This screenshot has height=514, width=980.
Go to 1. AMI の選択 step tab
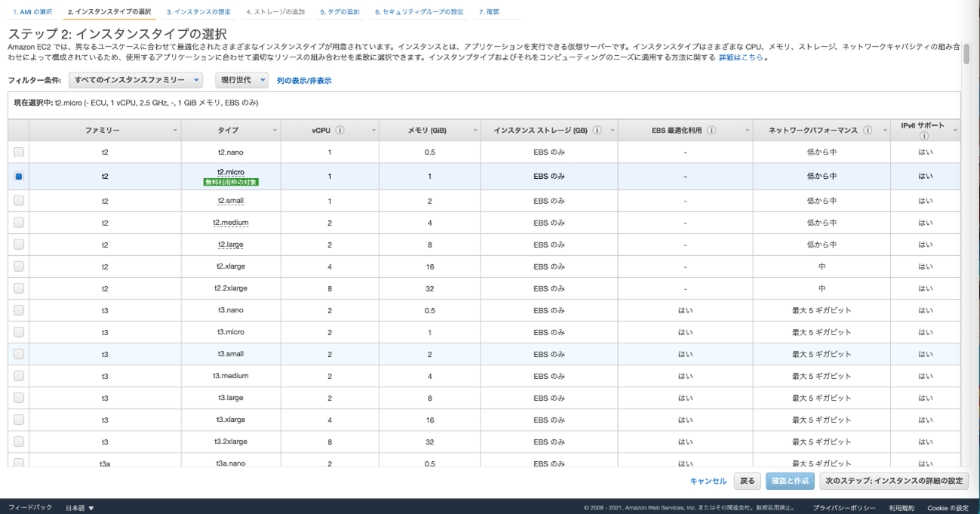click(32, 12)
